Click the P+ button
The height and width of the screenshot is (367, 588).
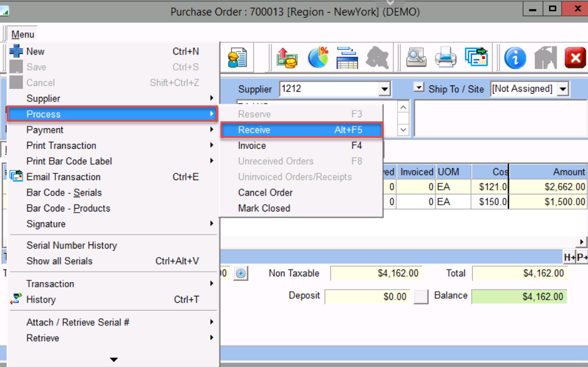(582, 258)
